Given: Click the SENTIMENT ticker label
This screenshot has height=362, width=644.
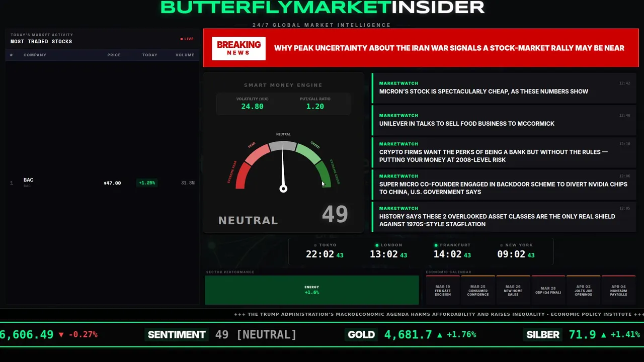Looking at the screenshot, I should (177, 335).
